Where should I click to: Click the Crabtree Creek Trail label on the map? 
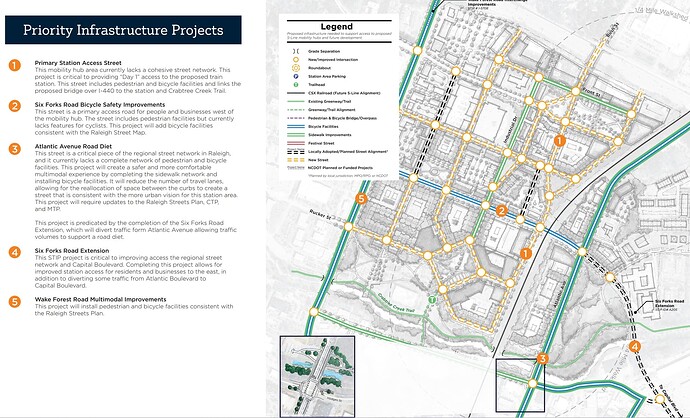396,304
